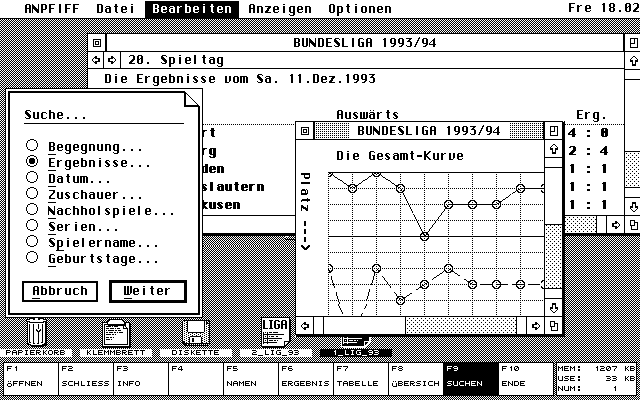Screen dimensions: 640x400
Task: Click Gesamt-Kurve window scroll-up arrow
Action: (553, 150)
